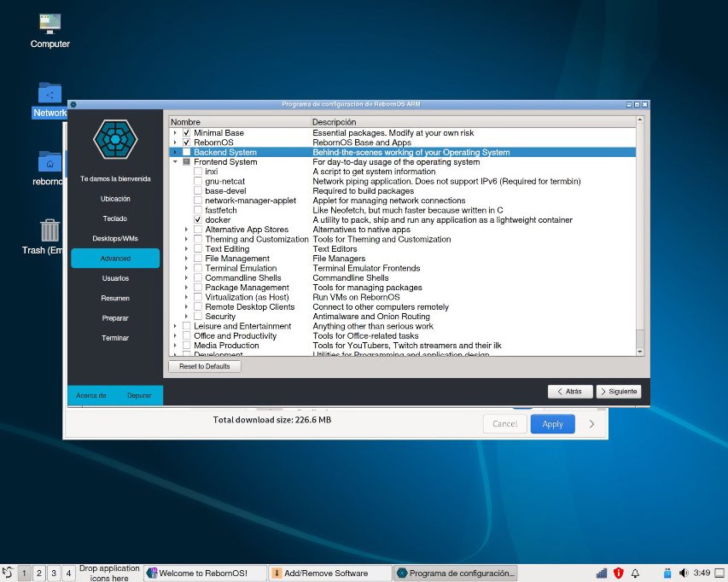This screenshot has height=582, width=728.
Task: Switch to workspace 2
Action: (39, 573)
